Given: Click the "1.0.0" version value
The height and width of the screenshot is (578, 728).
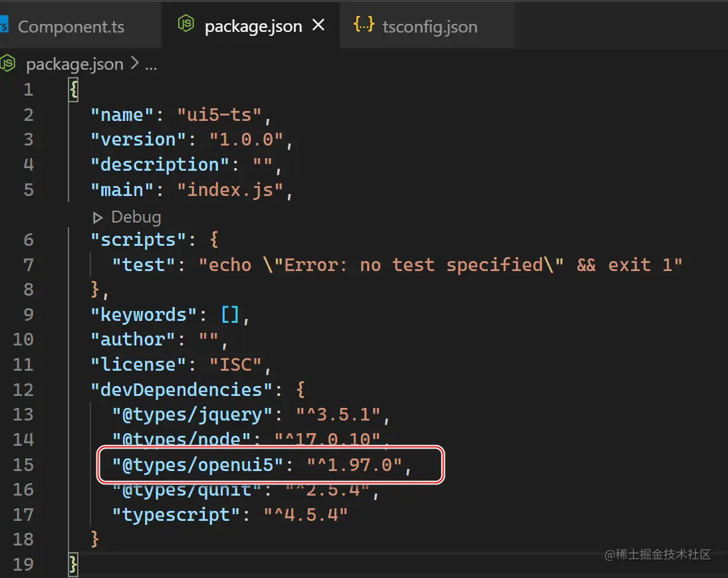Looking at the screenshot, I should pos(246,140).
